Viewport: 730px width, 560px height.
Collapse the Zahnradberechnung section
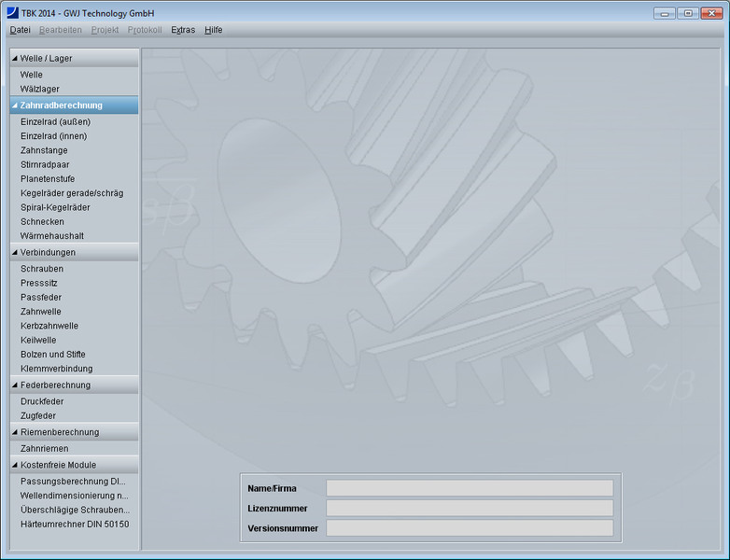coord(15,105)
